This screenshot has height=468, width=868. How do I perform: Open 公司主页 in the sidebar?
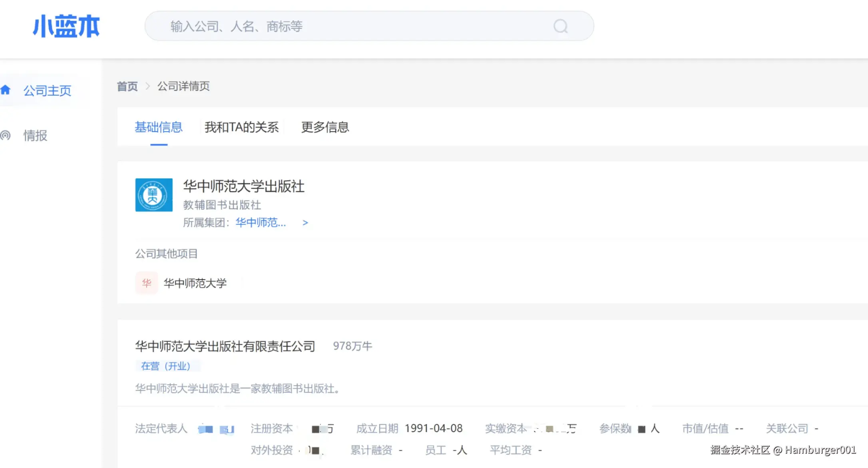coord(47,91)
